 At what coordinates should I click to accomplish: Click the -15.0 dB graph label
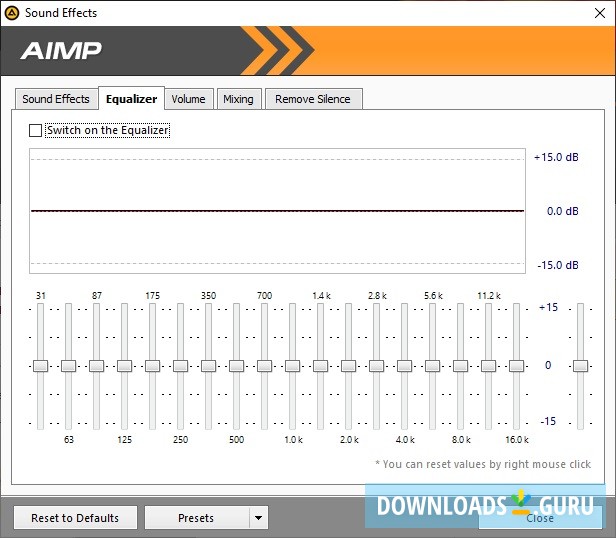pyautogui.click(x=558, y=265)
